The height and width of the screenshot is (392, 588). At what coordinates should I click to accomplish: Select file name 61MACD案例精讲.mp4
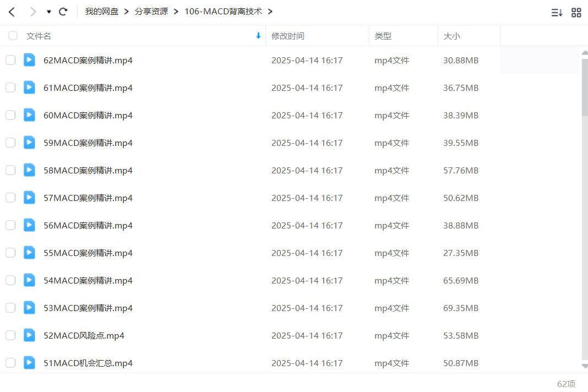click(88, 88)
